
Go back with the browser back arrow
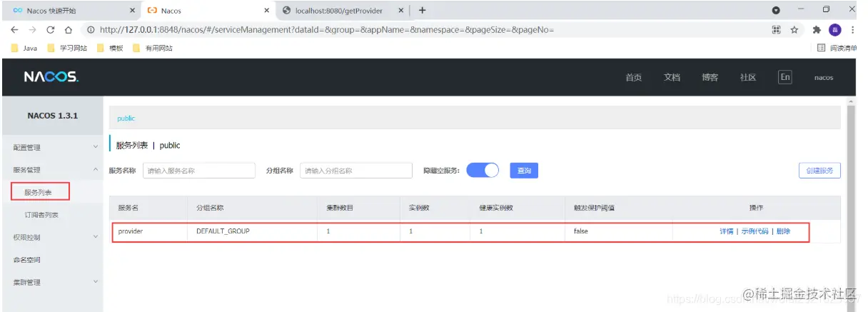click(15, 30)
